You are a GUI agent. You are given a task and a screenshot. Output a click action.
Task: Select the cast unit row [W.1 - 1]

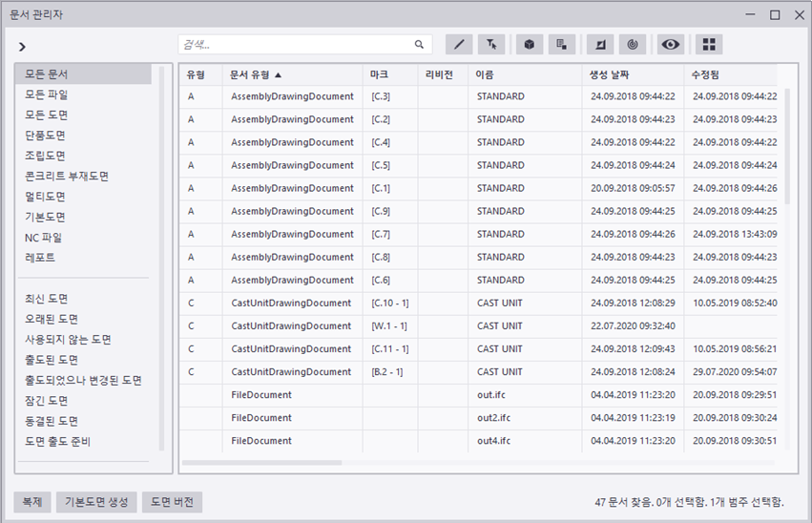[x=478, y=325]
